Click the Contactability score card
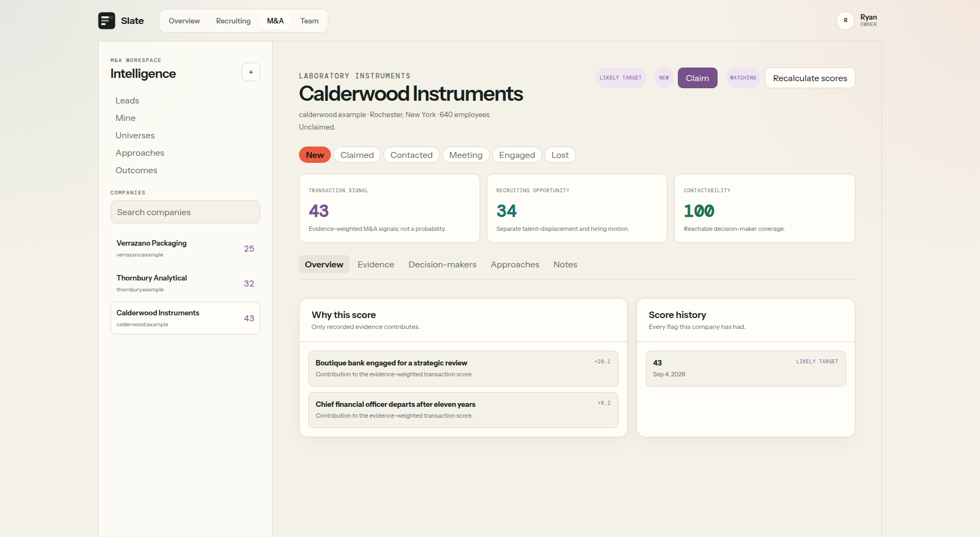The height and width of the screenshot is (537, 980). pyautogui.click(x=764, y=208)
